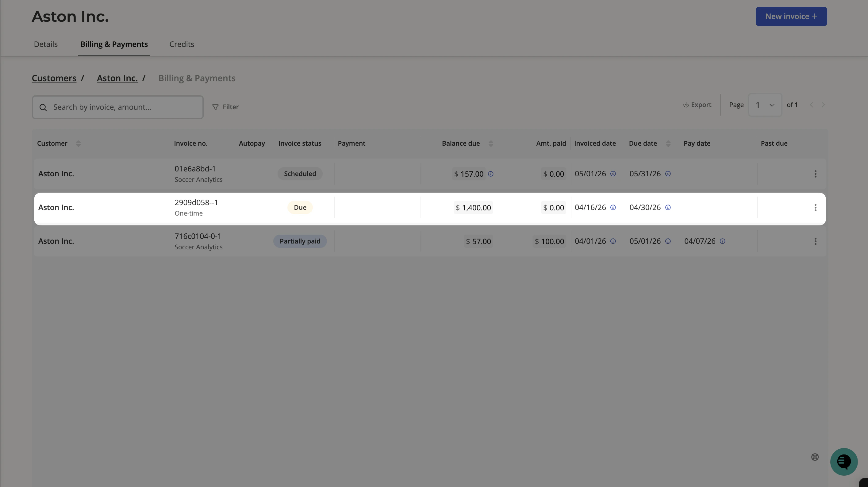Click the Partially paid status badge
The width and height of the screenshot is (868, 487).
(x=300, y=241)
